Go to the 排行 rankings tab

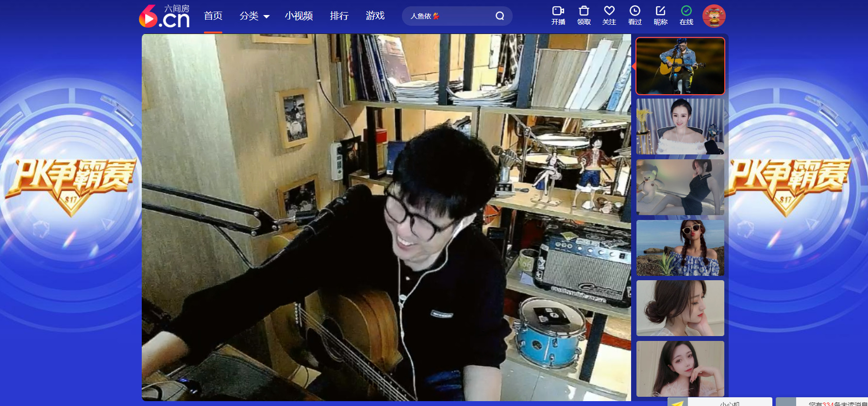coord(339,16)
